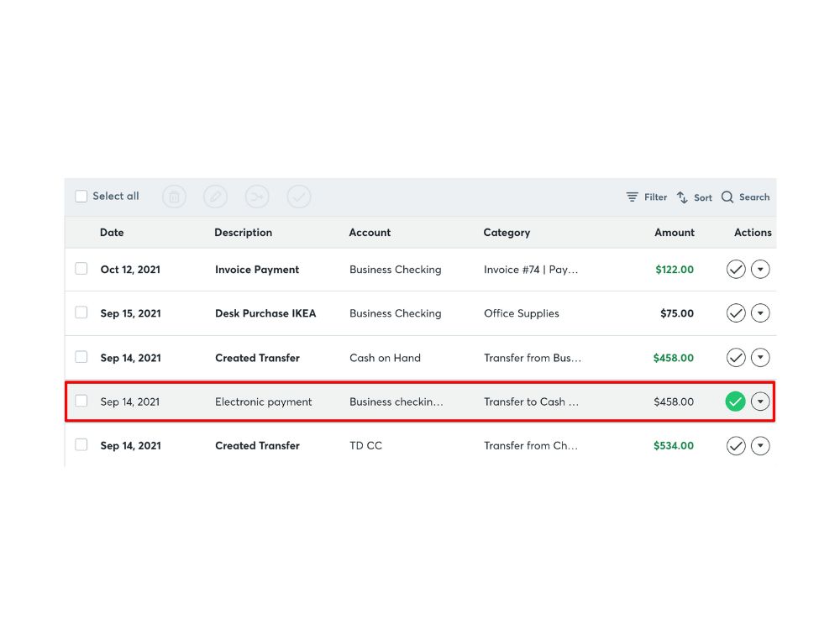Open the Filter options
This screenshot has width=840, height=630.
pos(647,197)
